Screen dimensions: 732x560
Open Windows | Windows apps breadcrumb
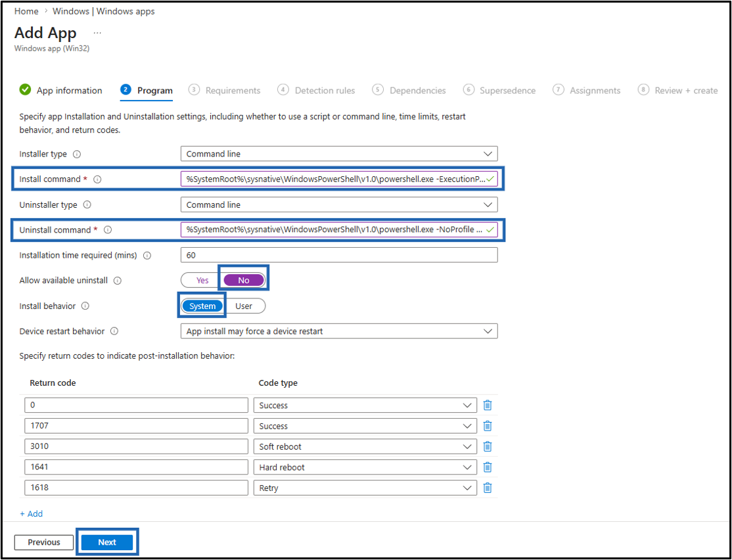tap(104, 11)
